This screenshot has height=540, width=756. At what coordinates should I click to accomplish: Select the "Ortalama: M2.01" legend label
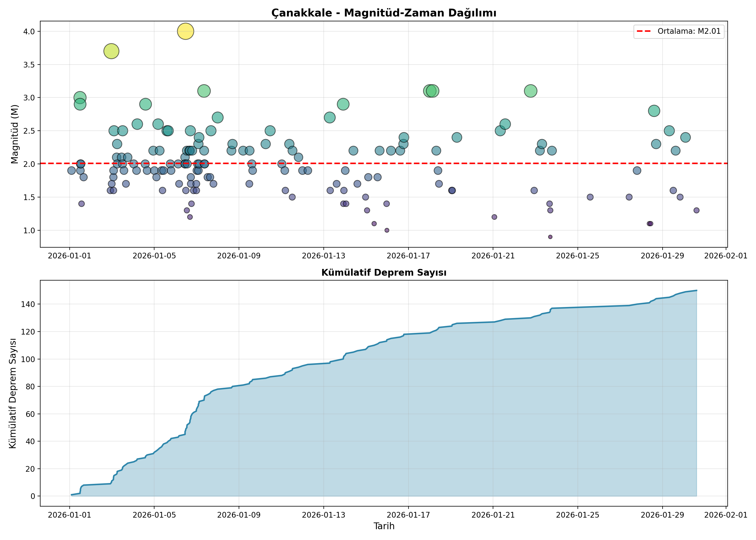pos(689,31)
